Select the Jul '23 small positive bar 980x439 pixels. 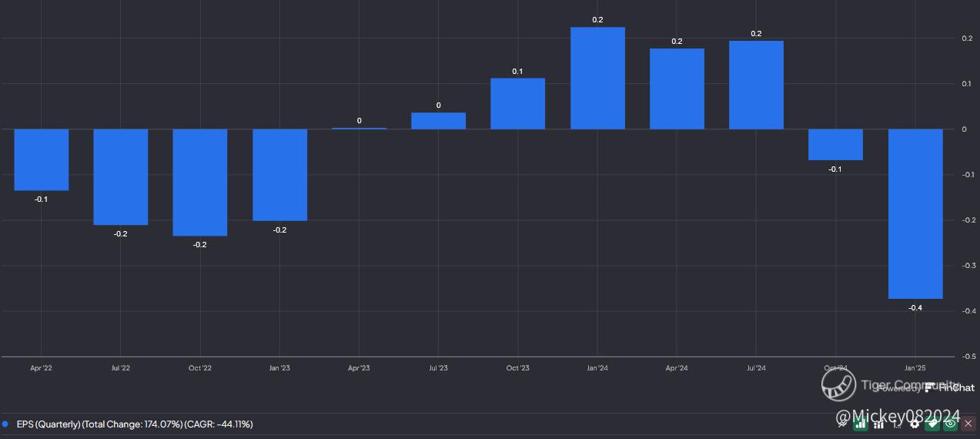(x=439, y=121)
